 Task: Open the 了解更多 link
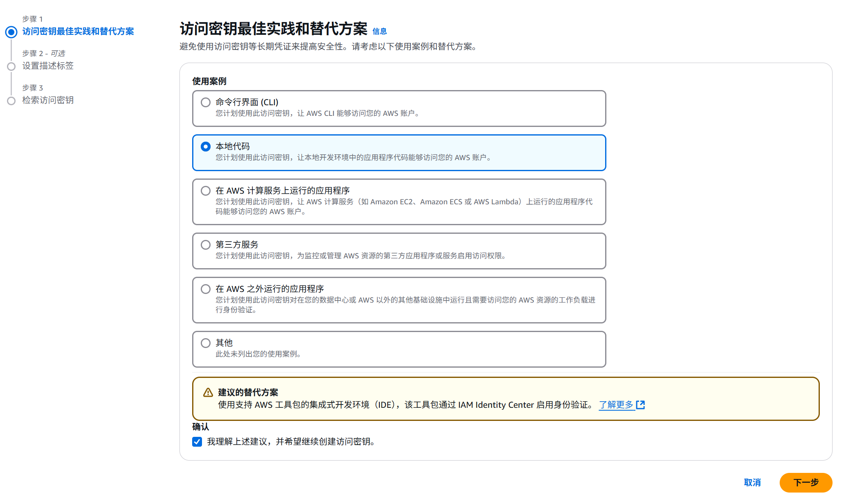point(616,405)
